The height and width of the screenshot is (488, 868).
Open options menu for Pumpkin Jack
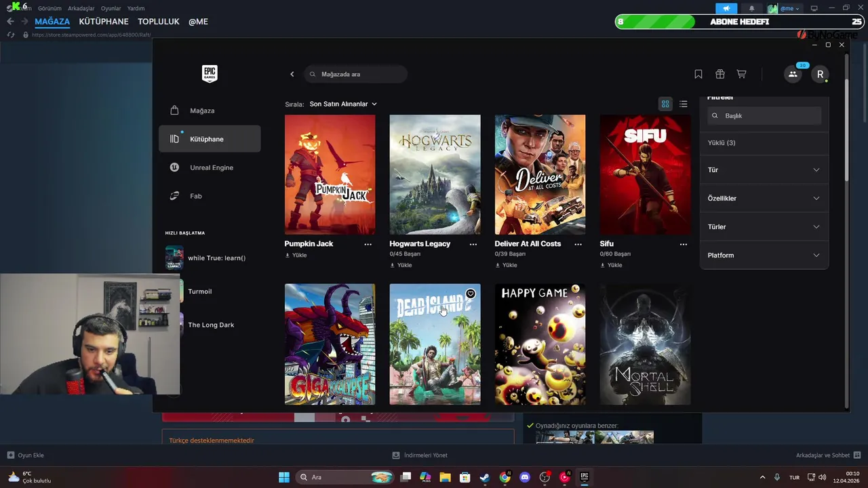(368, 244)
